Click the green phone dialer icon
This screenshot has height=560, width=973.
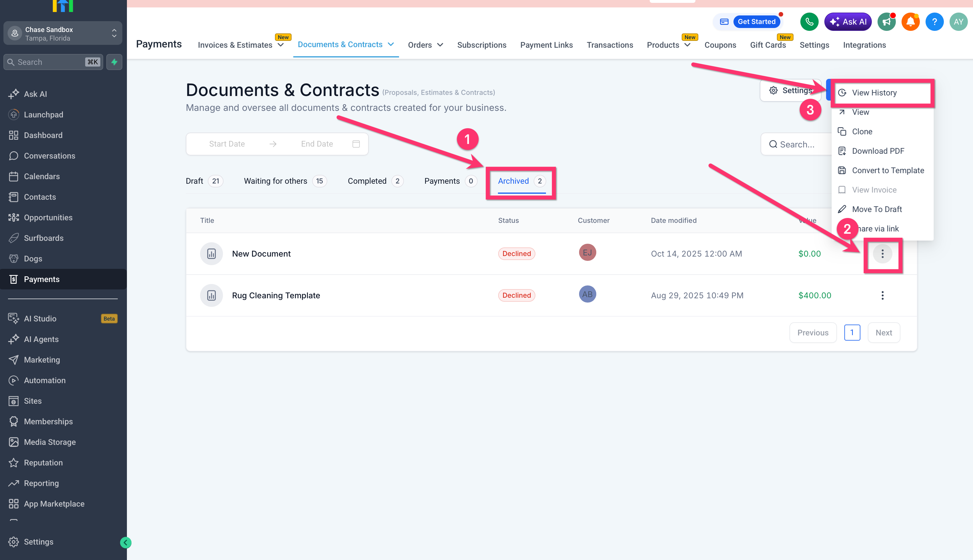tap(809, 22)
